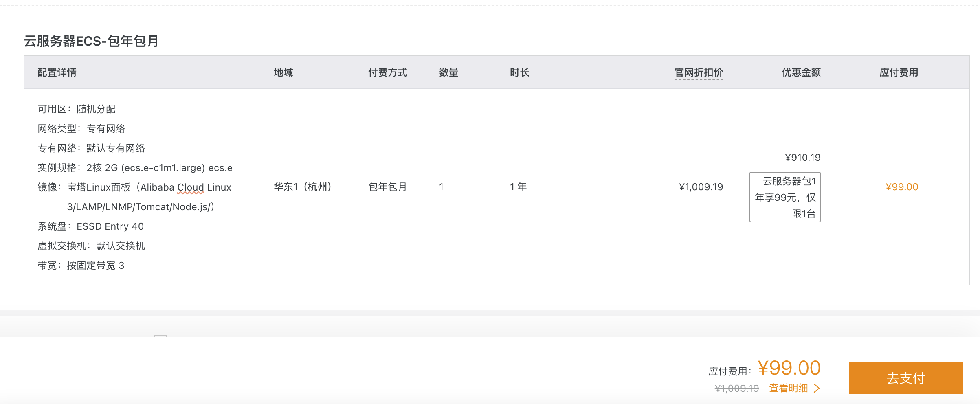
Task: Click the 付费方式 column header
Action: point(387,72)
